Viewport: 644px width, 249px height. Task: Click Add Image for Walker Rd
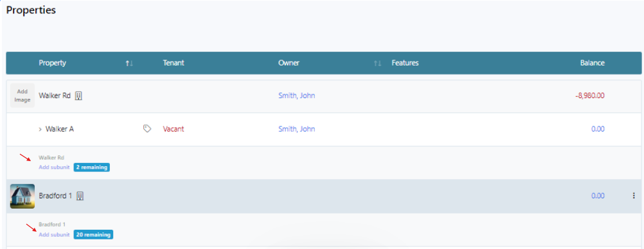22,96
